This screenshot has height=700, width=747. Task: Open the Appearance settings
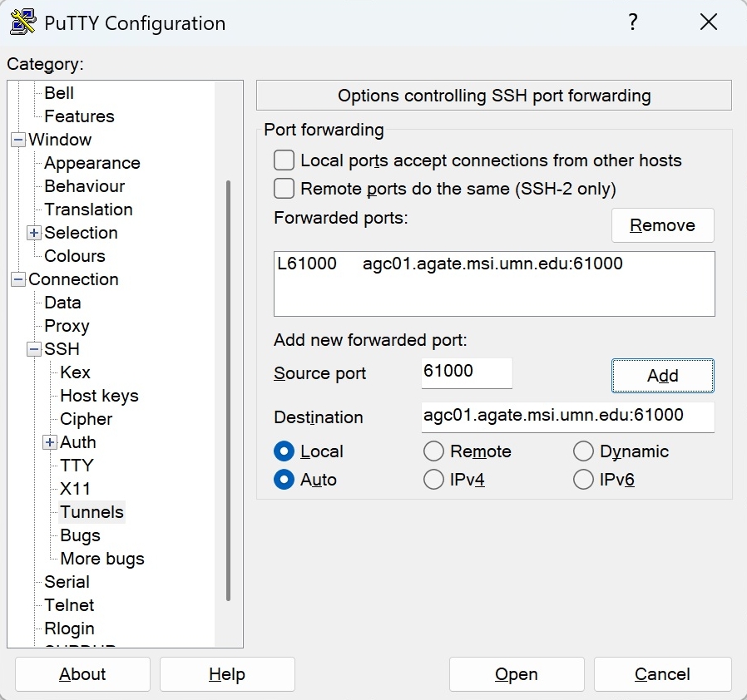click(x=92, y=163)
